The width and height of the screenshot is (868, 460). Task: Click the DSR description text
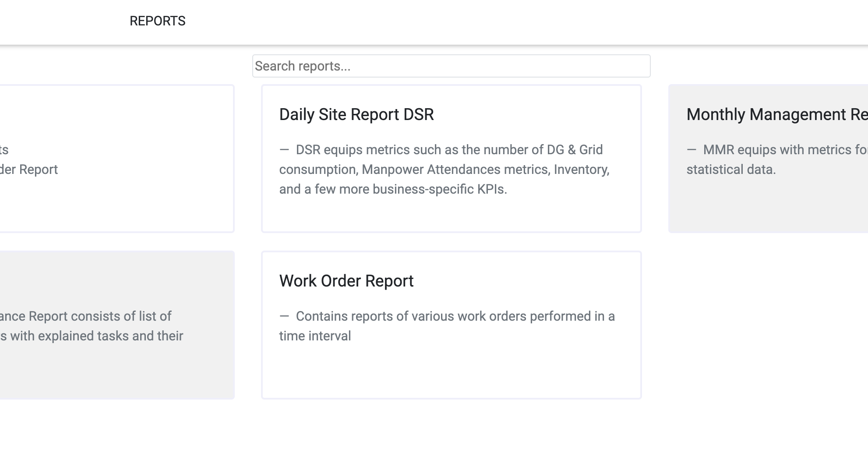tap(444, 170)
